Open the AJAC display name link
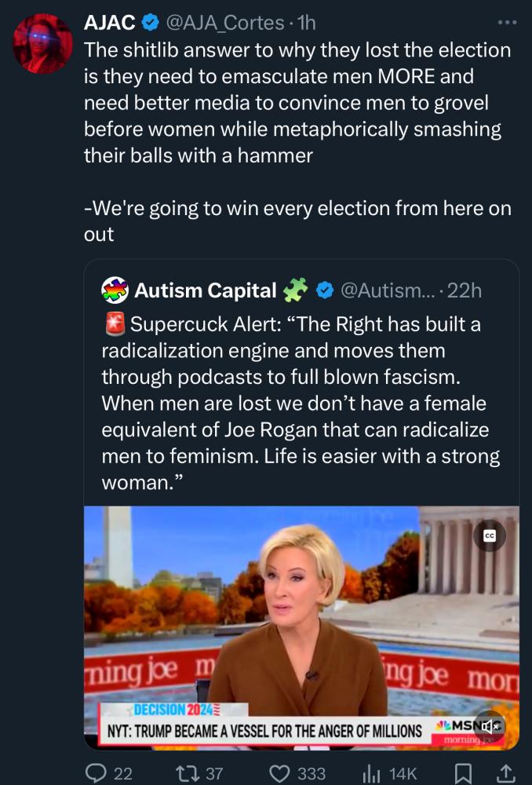 (x=109, y=23)
